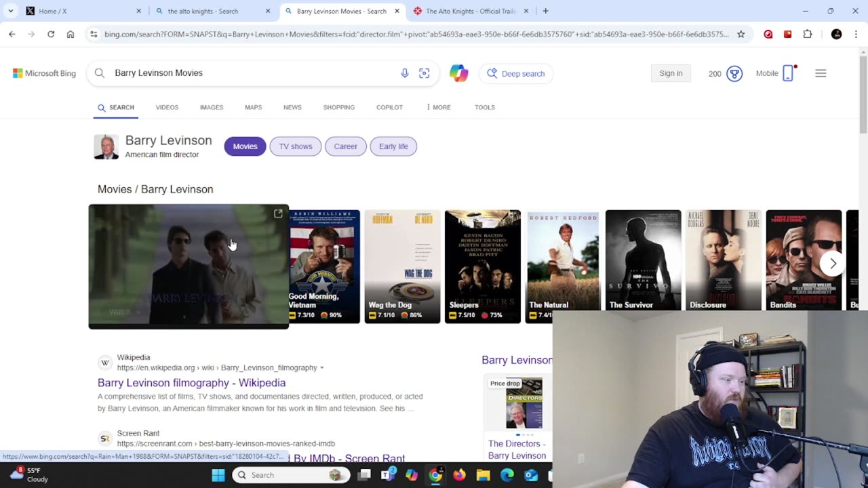
Task: Expand the Wikipedia URL dropdown arrow
Action: point(321,368)
